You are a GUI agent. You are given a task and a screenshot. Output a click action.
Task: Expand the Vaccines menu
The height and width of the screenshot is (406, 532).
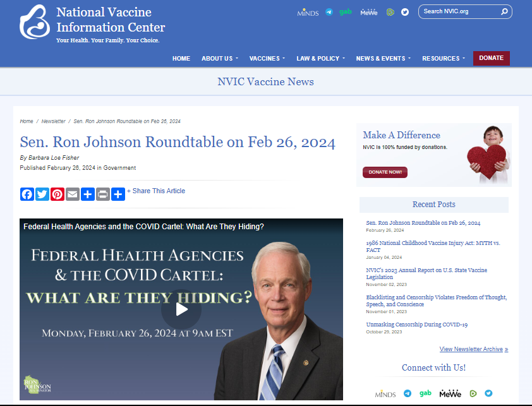[267, 58]
